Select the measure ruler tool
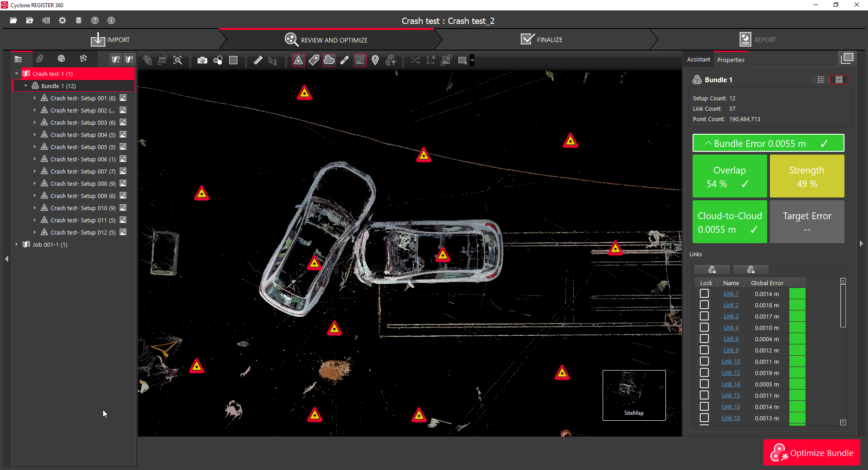This screenshot has width=868, height=470. [x=258, y=60]
